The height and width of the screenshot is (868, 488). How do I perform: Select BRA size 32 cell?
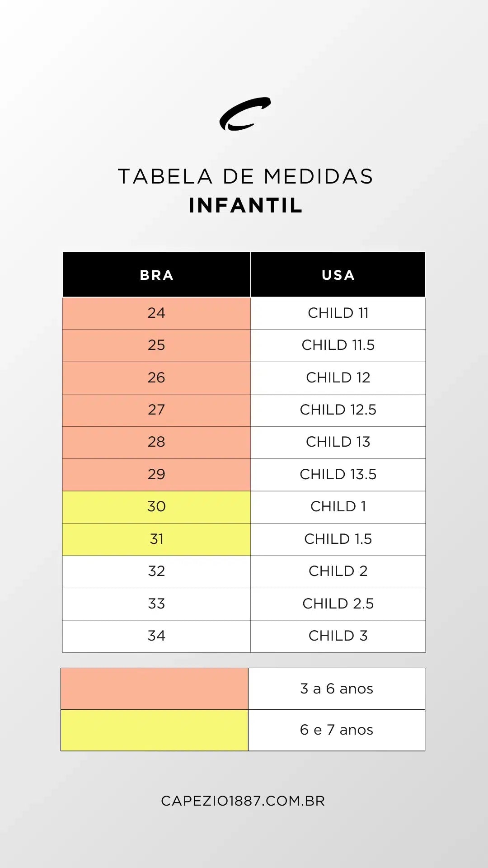(x=156, y=571)
